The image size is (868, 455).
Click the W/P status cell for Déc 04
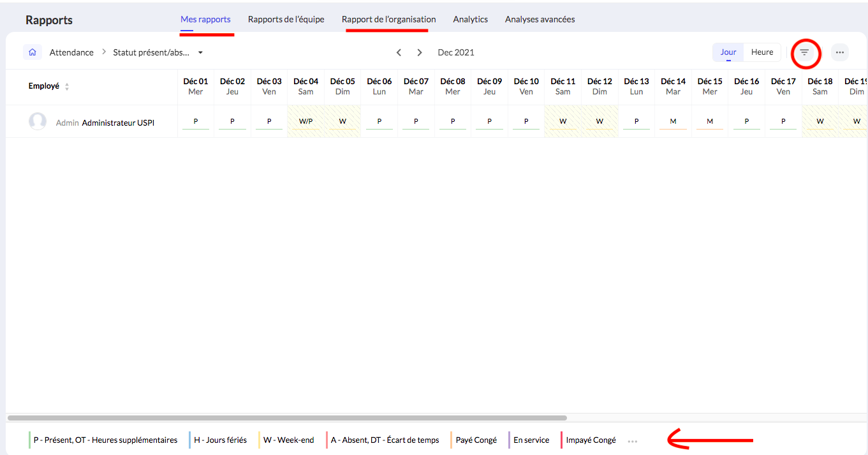pyautogui.click(x=305, y=121)
